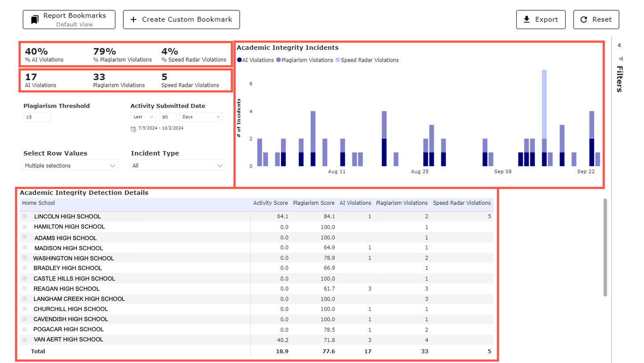The width and height of the screenshot is (644, 363).
Task: Expand the WASHINGTON HIGH SCHOOL row
Action: pos(25,258)
